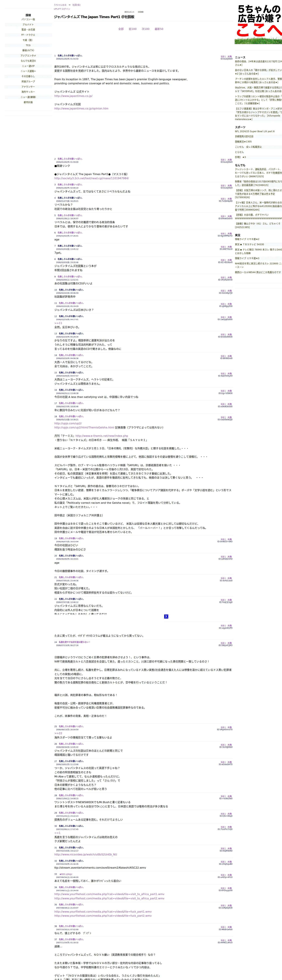The width and height of the screenshot is (282, 980).
Task: Open the ニュー速(嫌儲) board in sidebar
Action: pyautogui.click(x=28, y=97)
